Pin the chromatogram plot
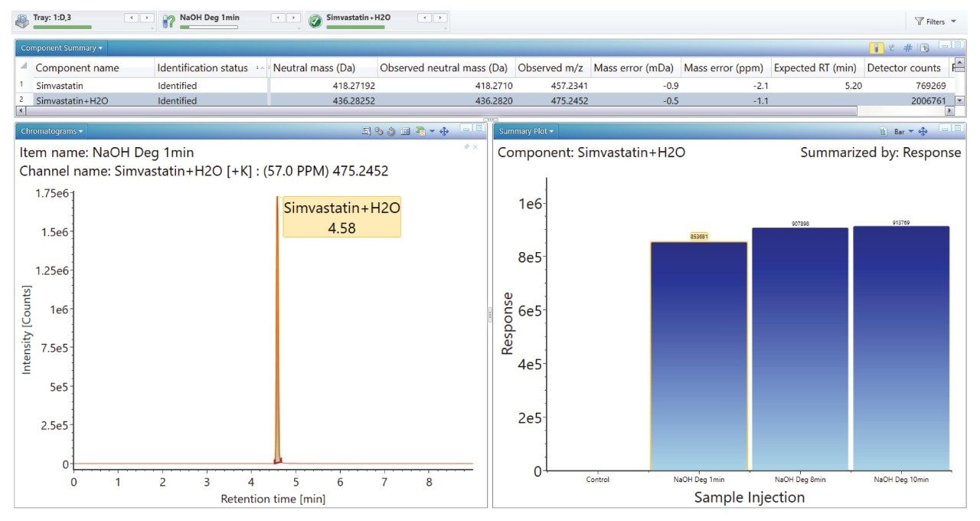The image size is (980, 521). click(466, 146)
